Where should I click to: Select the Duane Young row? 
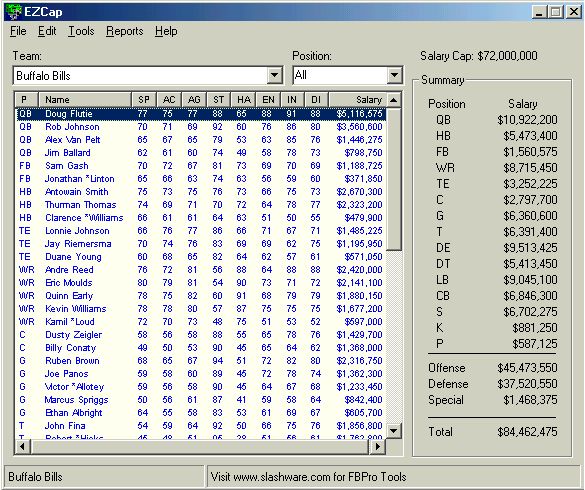[x=201, y=257]
